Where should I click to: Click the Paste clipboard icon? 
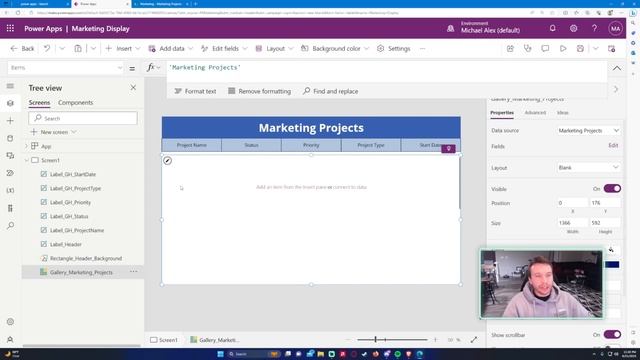78,48
